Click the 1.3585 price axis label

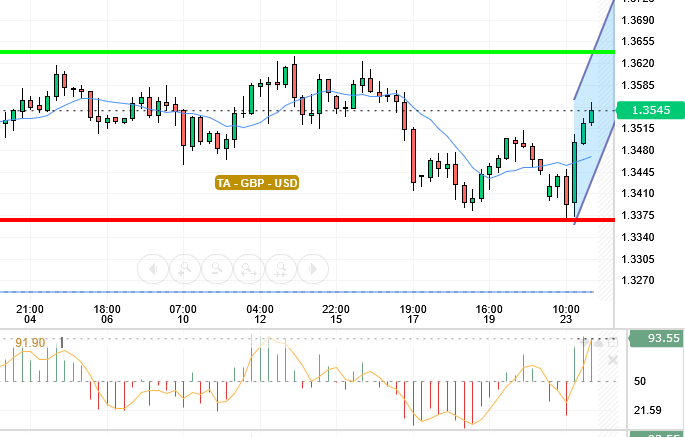638,85
